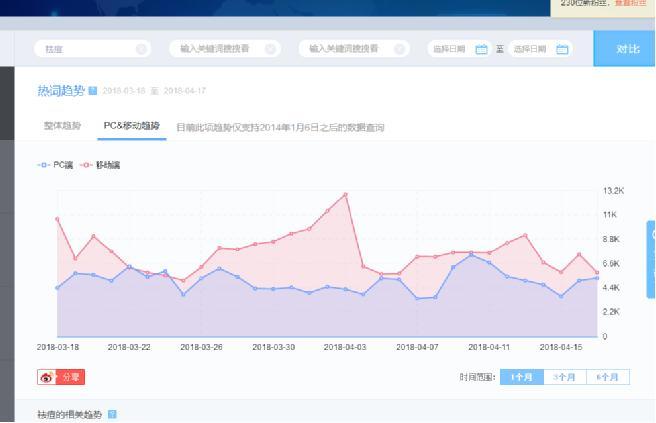Clear the third keyword input field
The height and width of the screenshot is (423, 656).
[x=400, y=49]
